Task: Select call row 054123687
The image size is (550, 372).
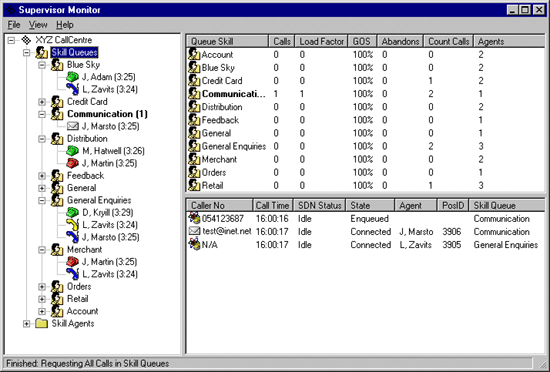Action: tap(365, 218)
